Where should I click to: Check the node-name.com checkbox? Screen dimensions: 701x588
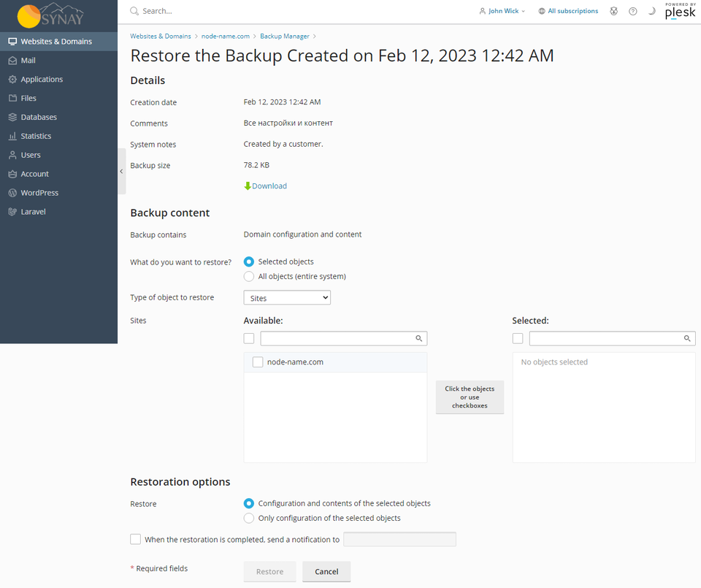pos(258,362)
